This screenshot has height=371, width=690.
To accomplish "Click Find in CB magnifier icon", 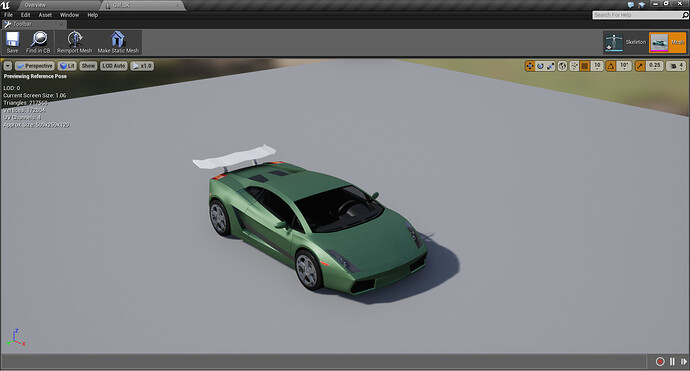I will [39, 39].
